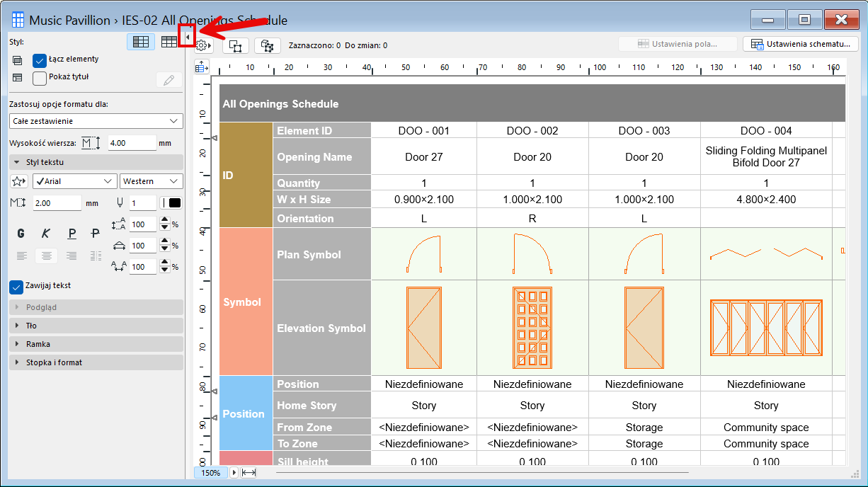This screenshot has width=868, height=487.
Task: Open the Całe zestawienie dropdown
Action: click(x=96, y=121)
